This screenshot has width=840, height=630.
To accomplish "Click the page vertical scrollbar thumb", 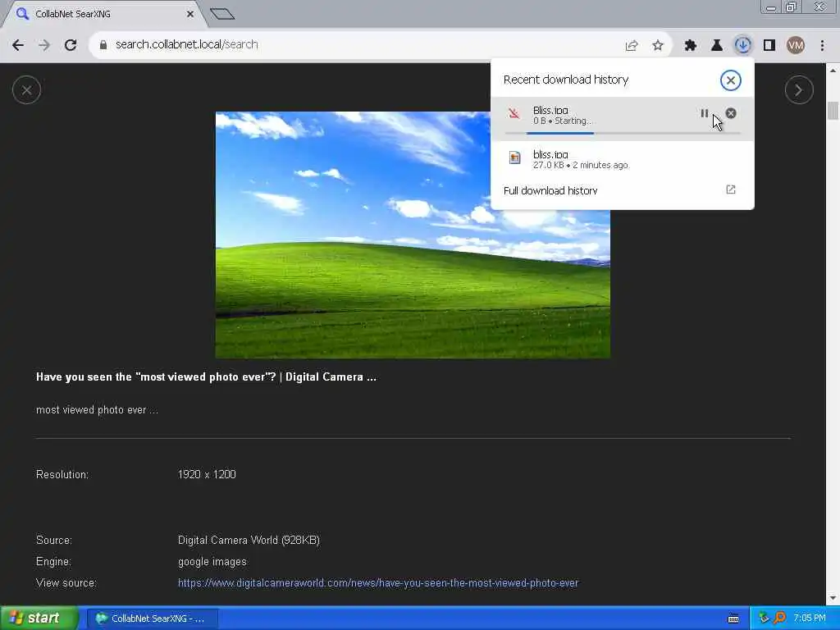I will pyautogui.click(x=833, y=111).
